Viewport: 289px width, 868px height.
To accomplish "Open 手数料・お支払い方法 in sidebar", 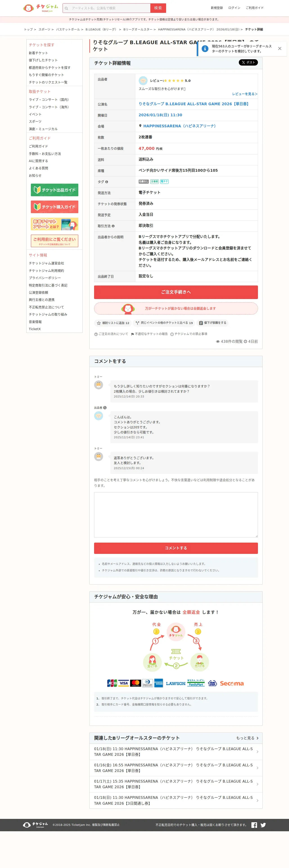I will 45,154.
